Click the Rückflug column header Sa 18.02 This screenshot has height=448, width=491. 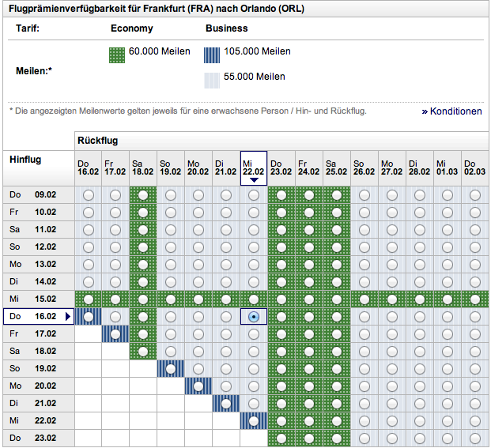143,167
